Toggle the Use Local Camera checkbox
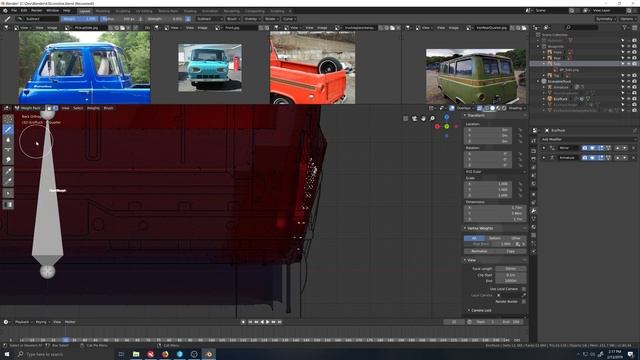 tap(524, 289)
